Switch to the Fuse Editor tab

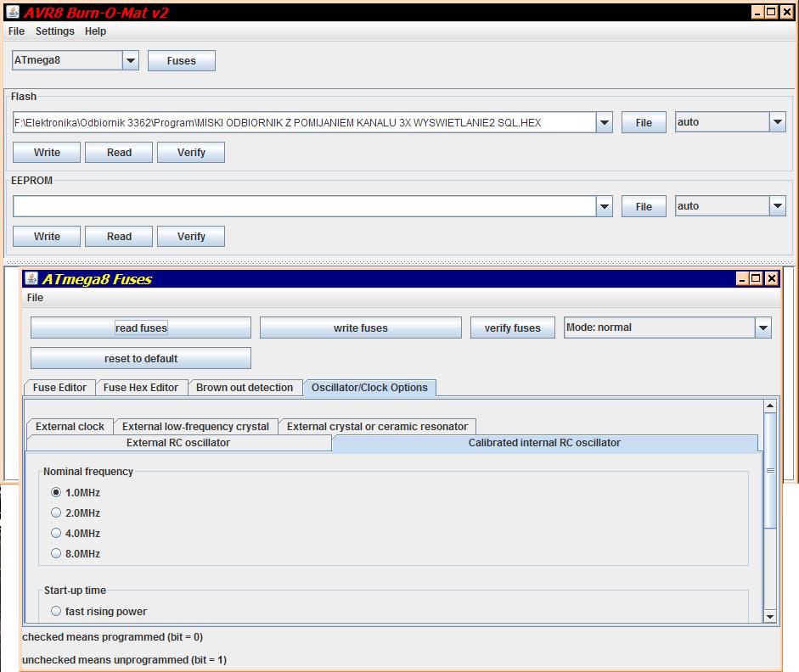(x=59, y=388)
